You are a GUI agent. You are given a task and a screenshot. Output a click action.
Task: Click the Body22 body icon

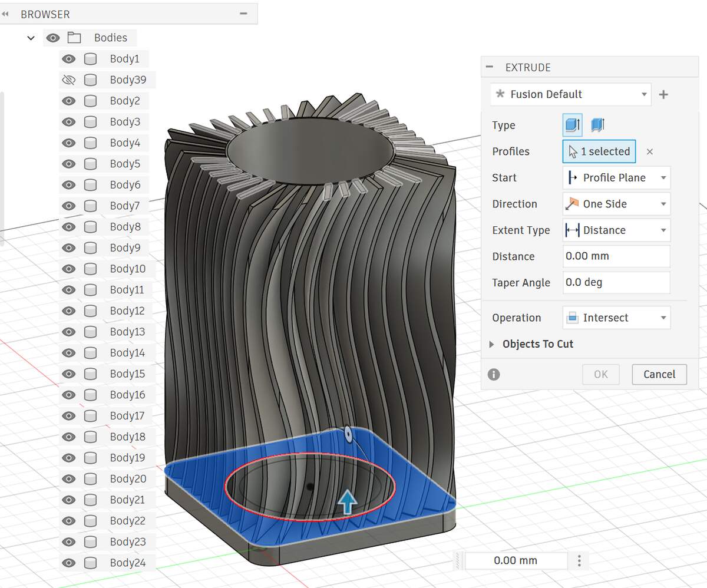(x=90, y=520)
